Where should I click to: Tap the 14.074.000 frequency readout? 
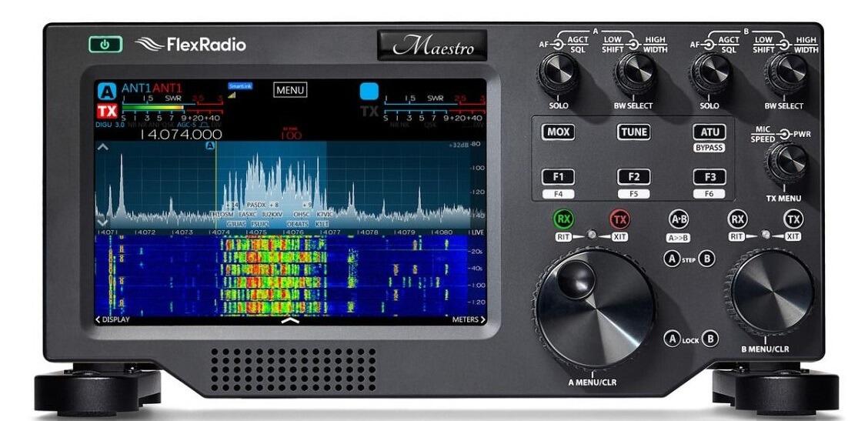181,135
